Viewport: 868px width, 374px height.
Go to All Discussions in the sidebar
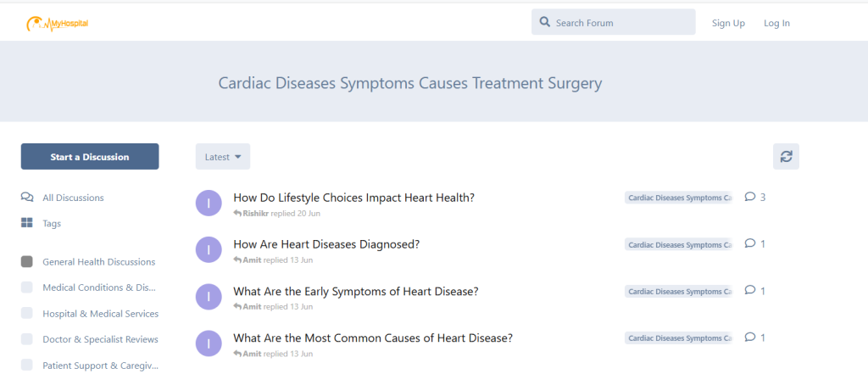pyautogui.click(x=73, y=198)
